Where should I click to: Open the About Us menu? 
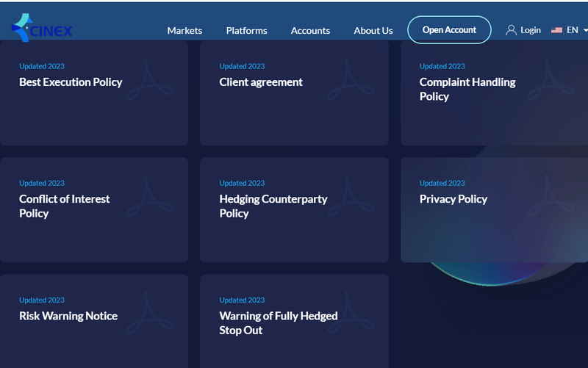pyautogui.click(x=373, y=30)
